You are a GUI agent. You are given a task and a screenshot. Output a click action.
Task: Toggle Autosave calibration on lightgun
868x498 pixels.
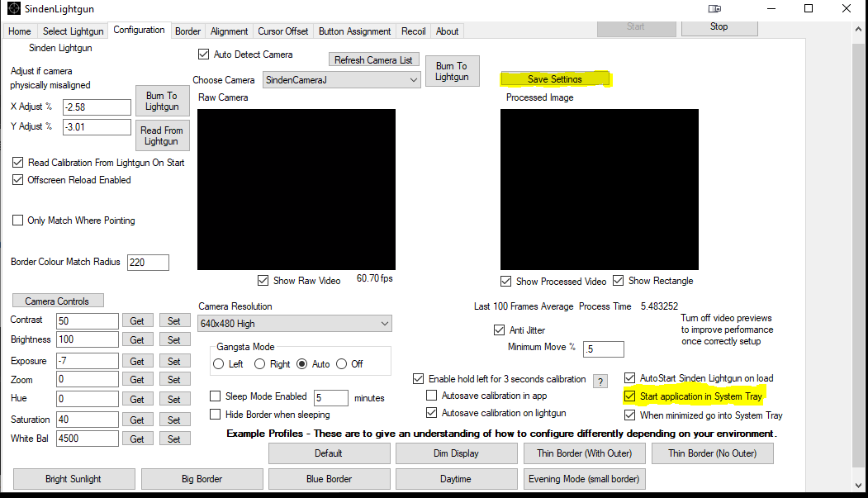coord(432,413)
